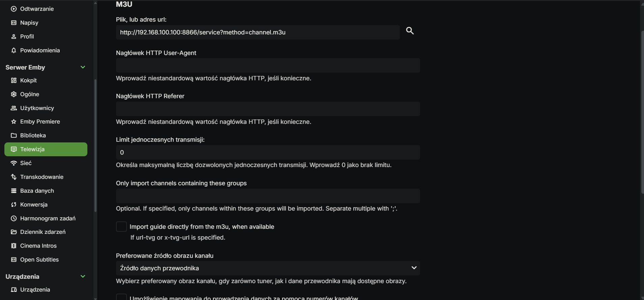Open Cinema Intros settings page
Screen dimensions: 644x300
38,246
